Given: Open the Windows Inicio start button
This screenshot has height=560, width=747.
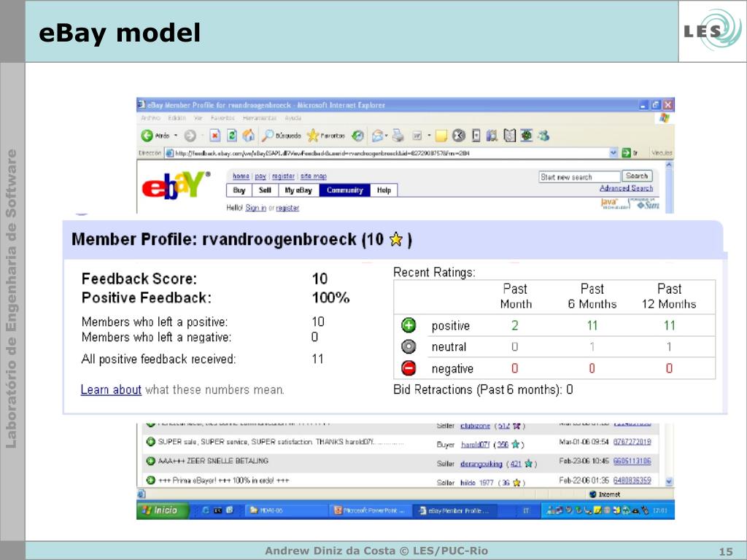Looking at the screenshot, I should 162,510.
